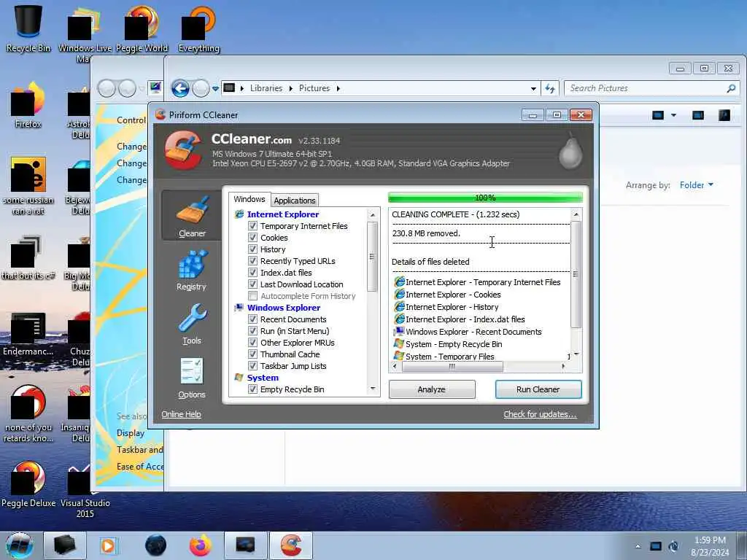The height and width of the screenshot is (560, 747).
Task: Toggle Recently Typed URLs checkbox
Action: point(253,261)
